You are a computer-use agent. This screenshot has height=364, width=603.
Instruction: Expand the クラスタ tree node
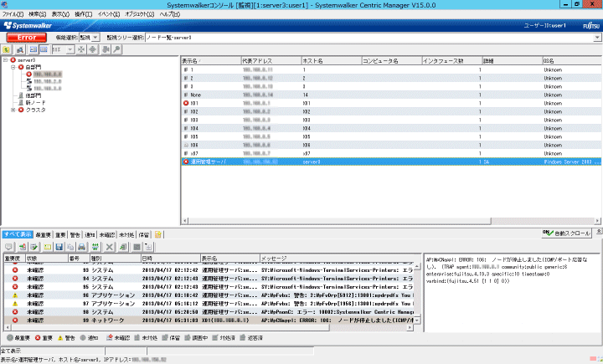click(x=13, y=110)
